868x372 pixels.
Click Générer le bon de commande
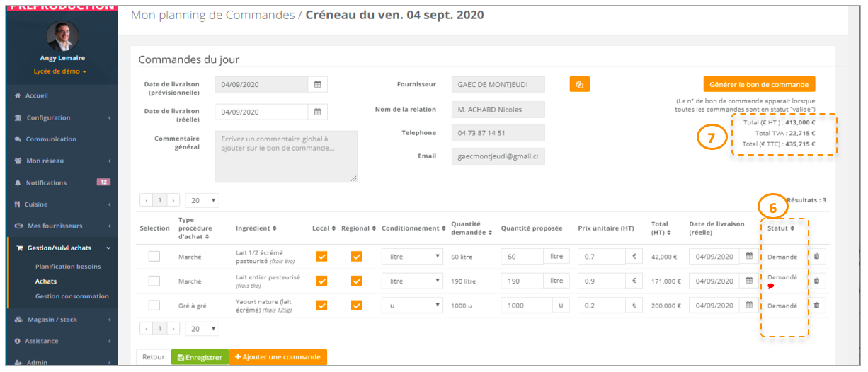click(x=759, y=84)
